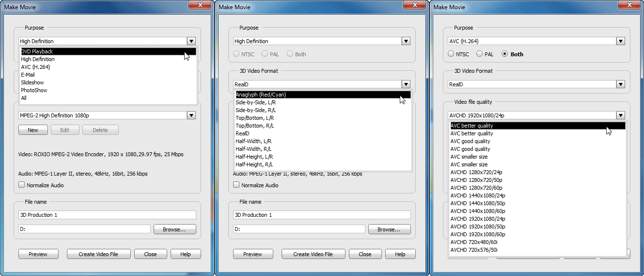The image size is (644, 276).
Task: Click Close button in middle window
Action: (365, 254)
